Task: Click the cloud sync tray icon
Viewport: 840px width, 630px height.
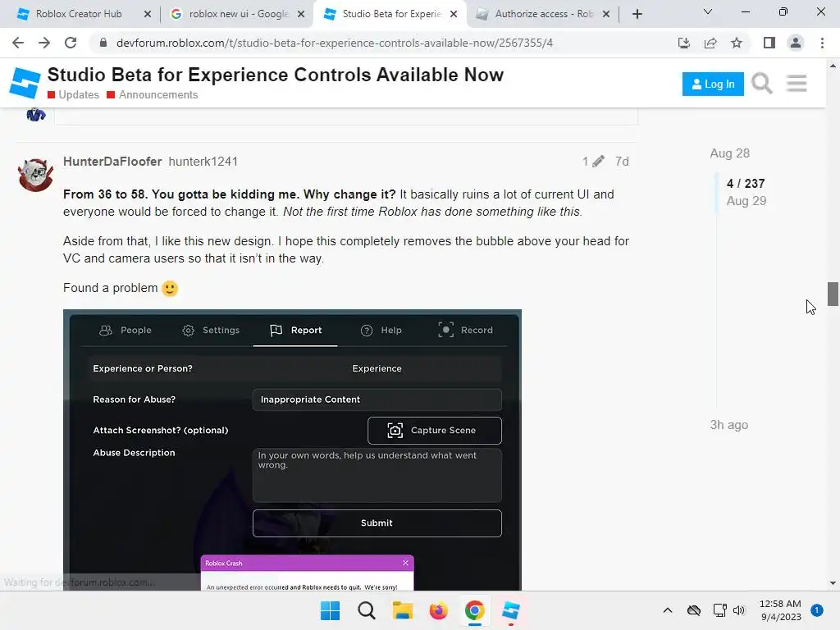Action: pyautogui.click(x=694, y=610)
